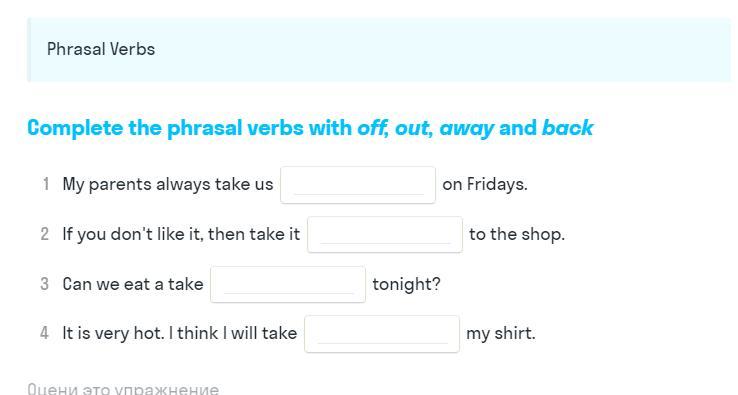Click the question number 1 label

(46, 184)
